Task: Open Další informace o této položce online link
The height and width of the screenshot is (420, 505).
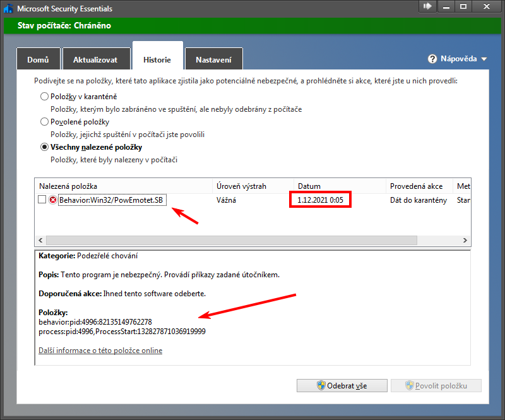Action: 100,351
